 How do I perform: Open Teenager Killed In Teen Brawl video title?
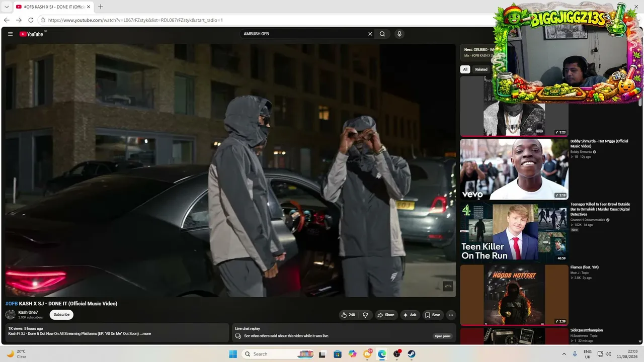600,209
